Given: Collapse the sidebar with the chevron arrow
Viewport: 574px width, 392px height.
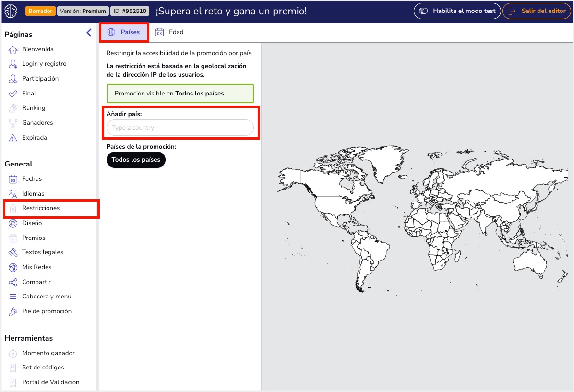Looking at the screenshot, I should (89, 33).
